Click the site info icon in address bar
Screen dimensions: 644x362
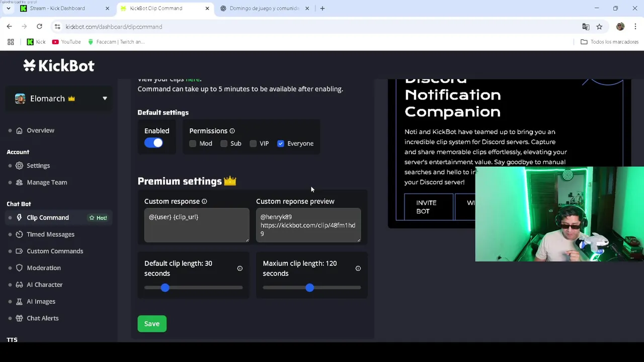tap(57, 27)
